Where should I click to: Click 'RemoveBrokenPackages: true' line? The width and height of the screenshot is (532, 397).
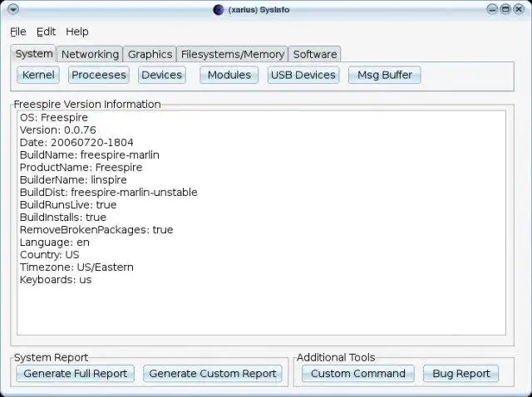[96, 230]
